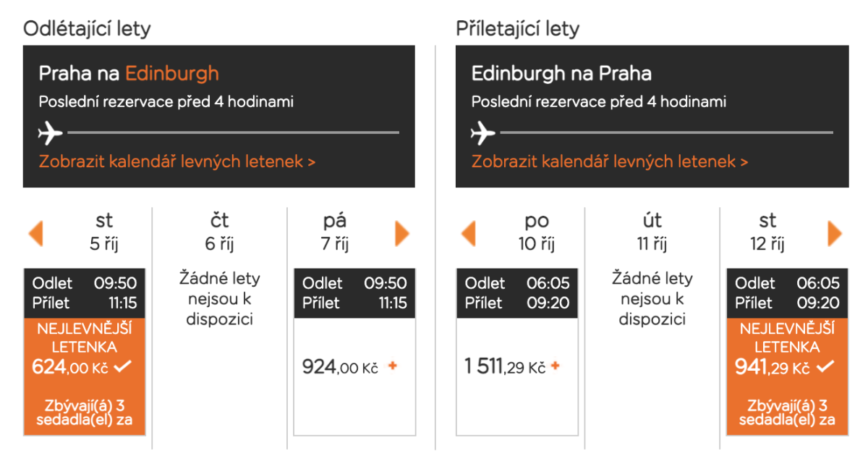Click checkmark on 624,00 Kč fare
This screenshot has width=868, height=454.
[x=122, y=367]
